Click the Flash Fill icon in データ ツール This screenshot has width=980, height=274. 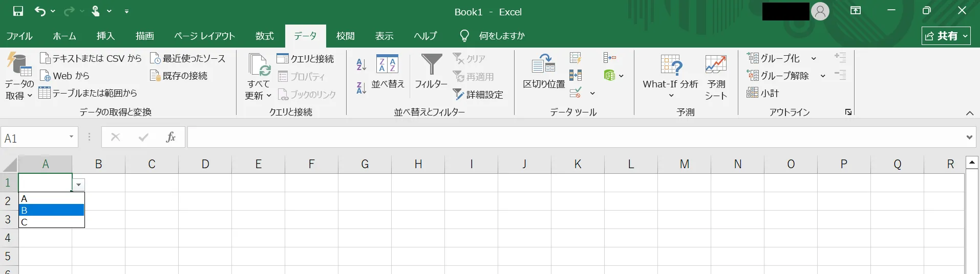click(x=576, y=58)
